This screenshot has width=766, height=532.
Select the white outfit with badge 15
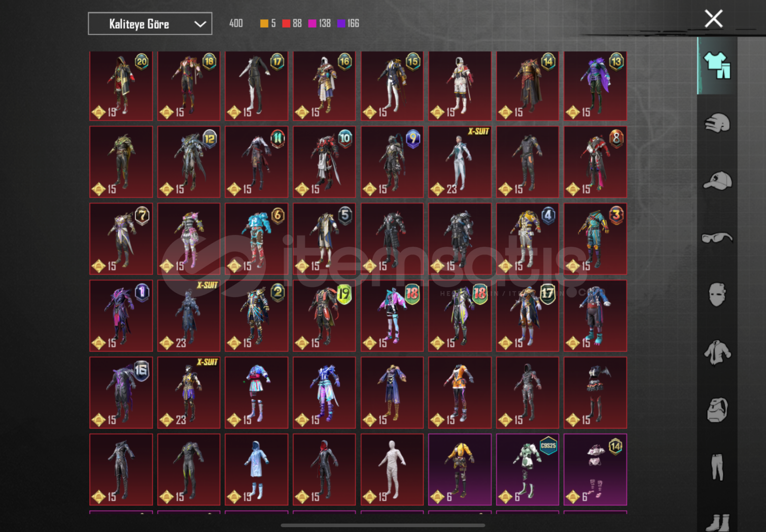point(392,86)
